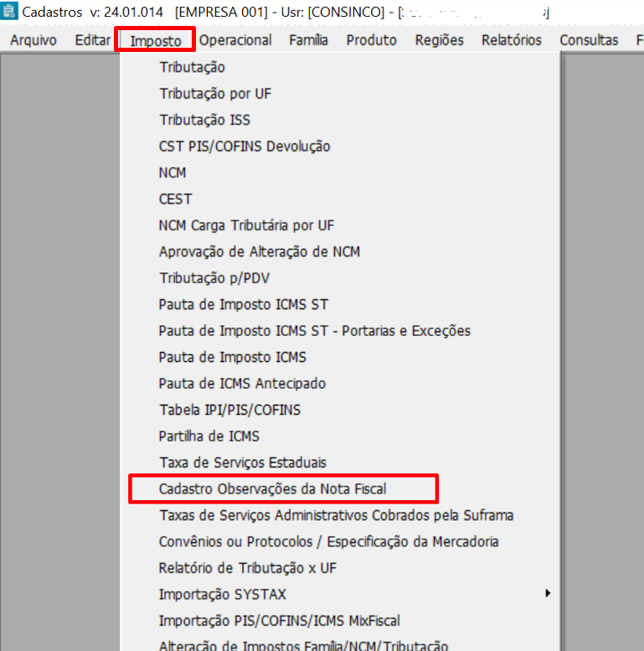Open the Consultas menu
The image size is (644, 651).
pos(589,40)
